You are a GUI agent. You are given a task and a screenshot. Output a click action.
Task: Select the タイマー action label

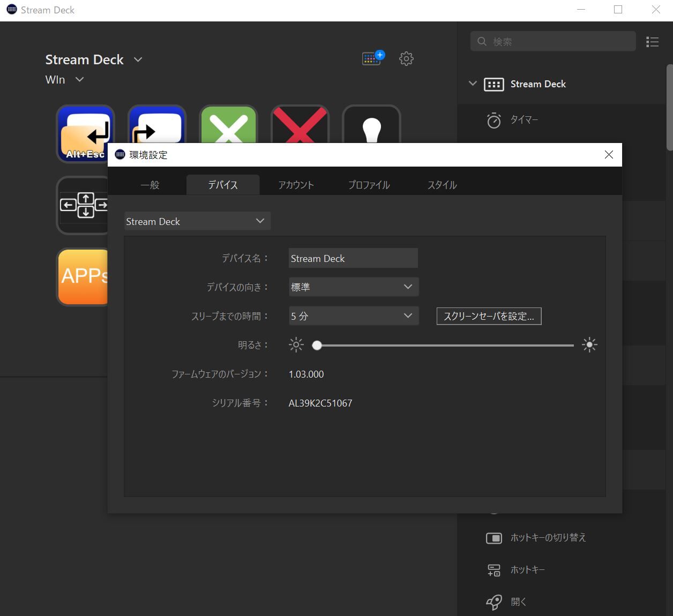[x=524, y=119]
